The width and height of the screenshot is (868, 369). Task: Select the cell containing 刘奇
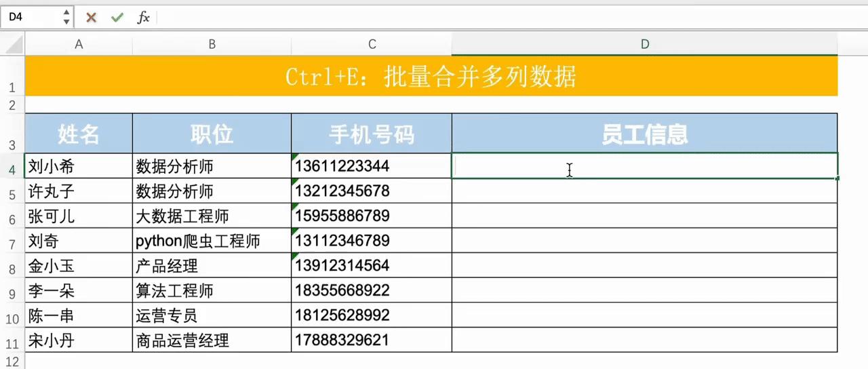(x=79, y=241)
